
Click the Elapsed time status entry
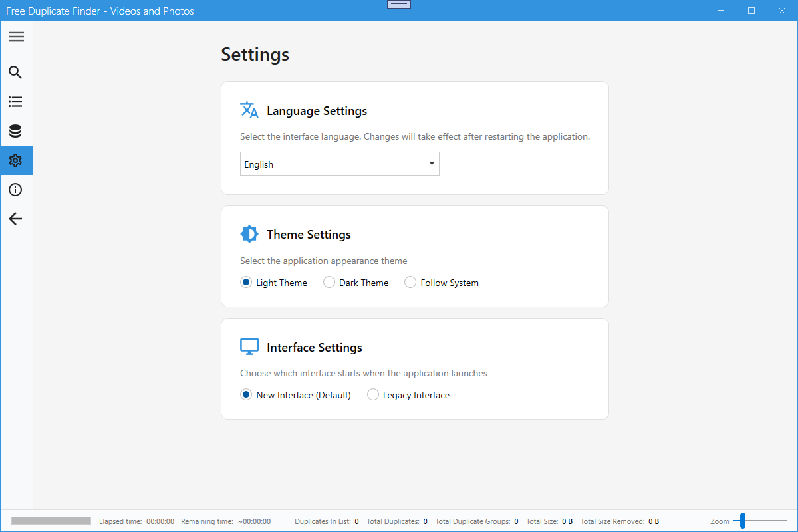[x=137, y=521]
